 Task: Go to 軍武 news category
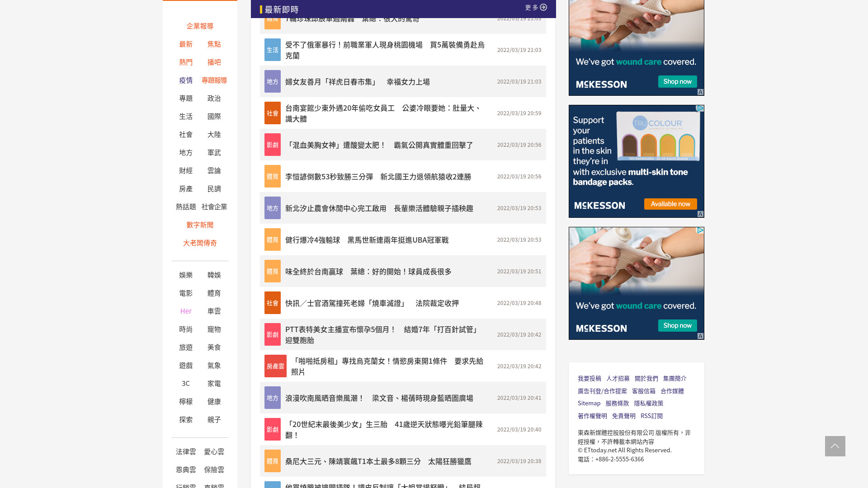pyautogui.click(x=214, y=152)
